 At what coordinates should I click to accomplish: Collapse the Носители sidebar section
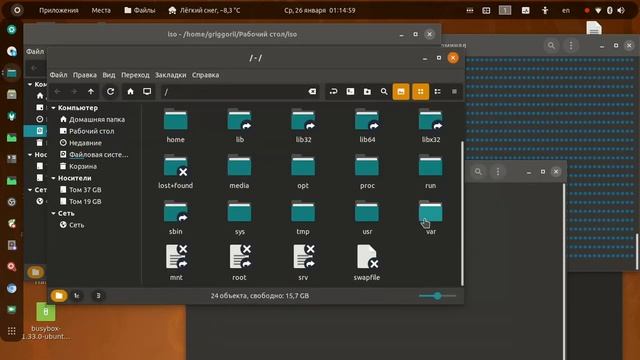click(53, 178)
